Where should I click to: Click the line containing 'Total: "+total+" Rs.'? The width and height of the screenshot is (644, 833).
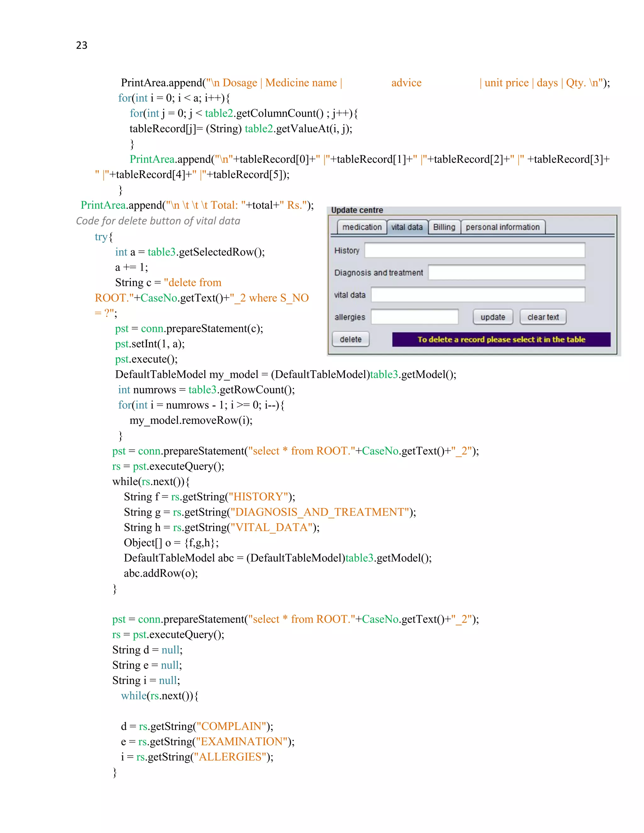[197, 205]
